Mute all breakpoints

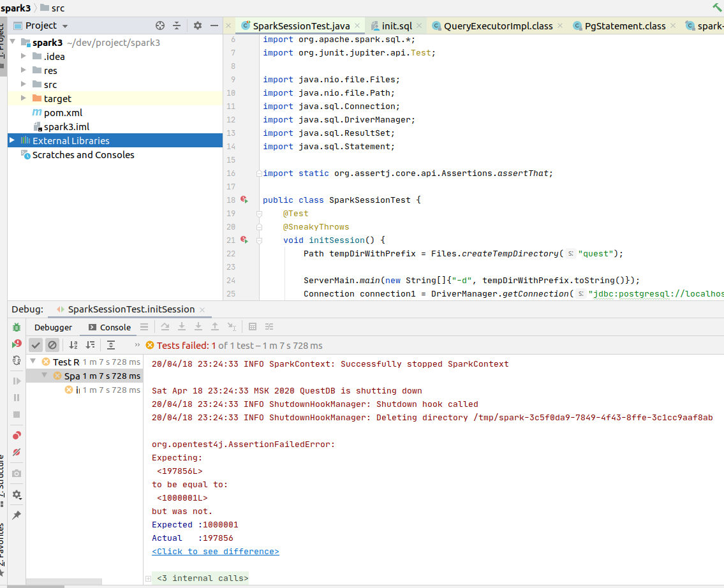pos(16,452)
